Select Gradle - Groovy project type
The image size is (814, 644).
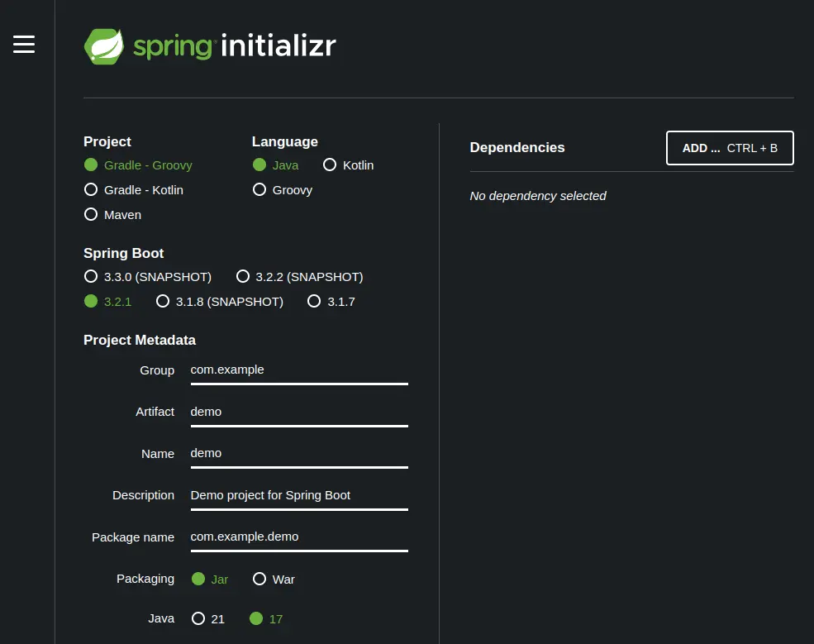138,165
